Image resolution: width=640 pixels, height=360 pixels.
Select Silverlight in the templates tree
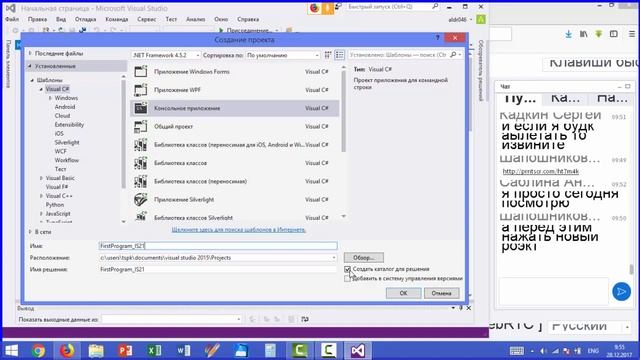[67, 142]
